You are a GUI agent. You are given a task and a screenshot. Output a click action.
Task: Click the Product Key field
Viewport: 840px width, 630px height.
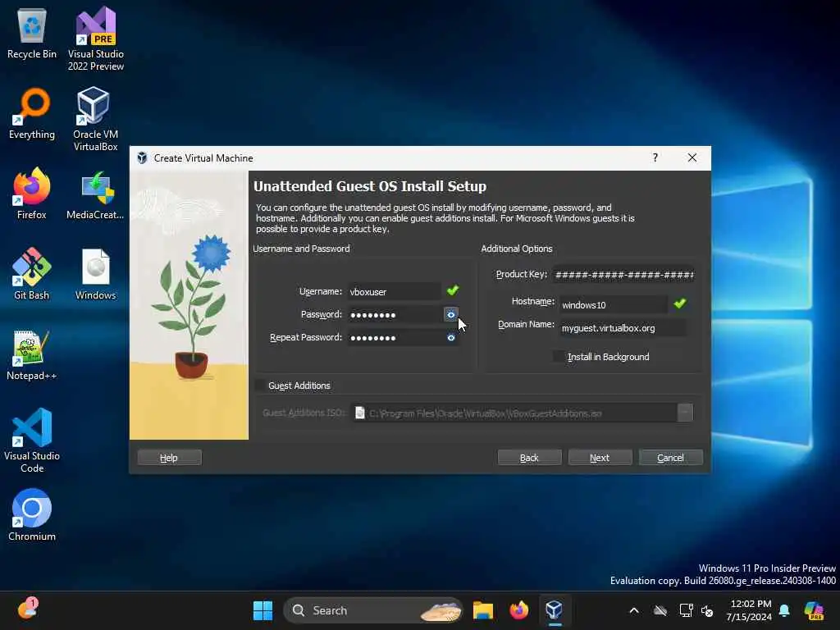(624, 275)
